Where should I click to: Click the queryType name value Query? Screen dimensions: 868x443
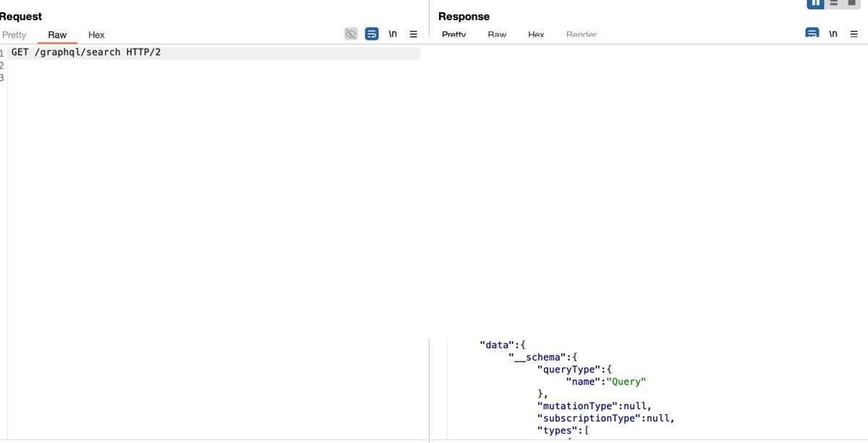click(x=626, y=381)
